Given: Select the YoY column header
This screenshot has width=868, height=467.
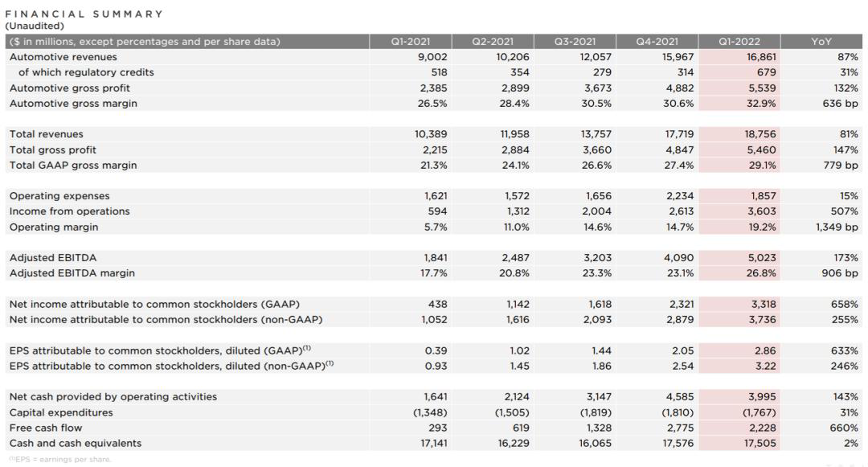Looking at the screenshot, I should click(821, 42).
